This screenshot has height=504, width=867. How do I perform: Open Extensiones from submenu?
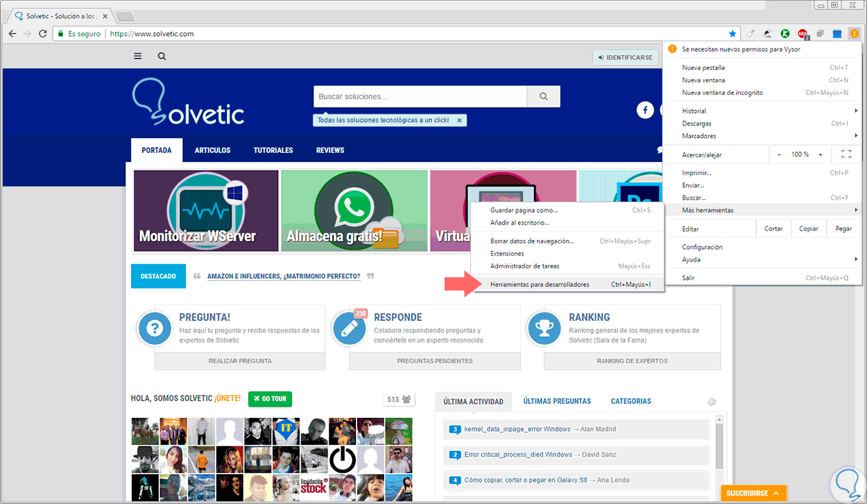pos(567,254)
